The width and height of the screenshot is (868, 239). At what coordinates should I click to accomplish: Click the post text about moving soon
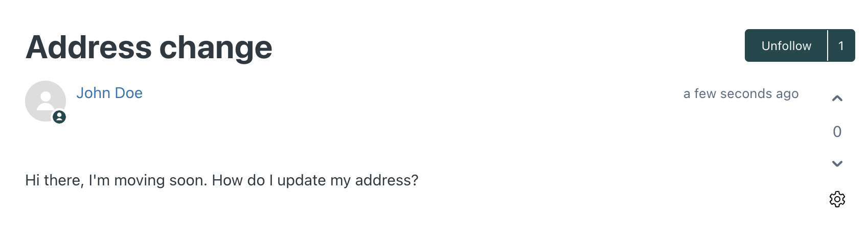coord(222,180)
